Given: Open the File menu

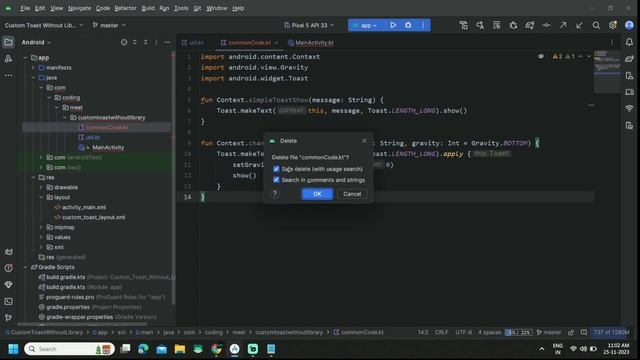Looking at the screenshot, I should 25,8.
